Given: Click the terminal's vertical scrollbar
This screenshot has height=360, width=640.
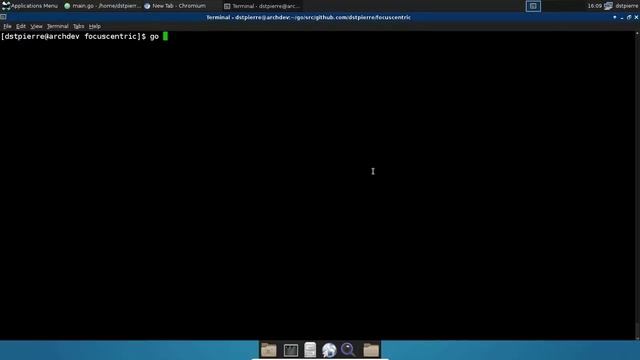Looking at the screenshot, I should (x=638, y=185).
